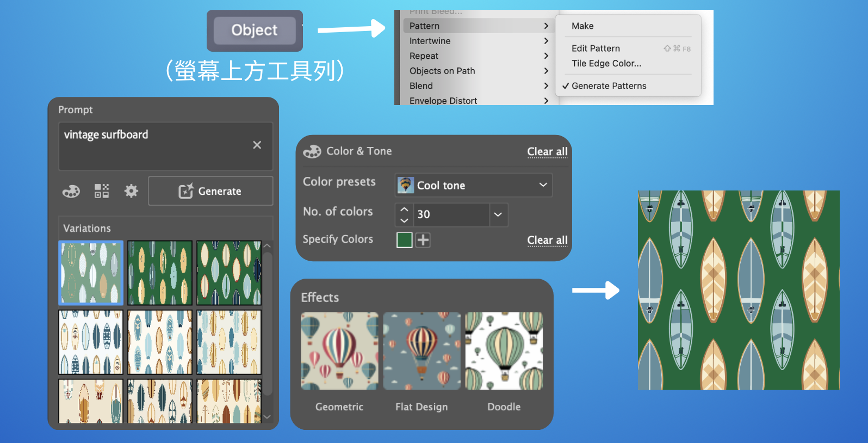Select the Doodle effect thumbnail
868x443 pixels.
click(504, 351)
